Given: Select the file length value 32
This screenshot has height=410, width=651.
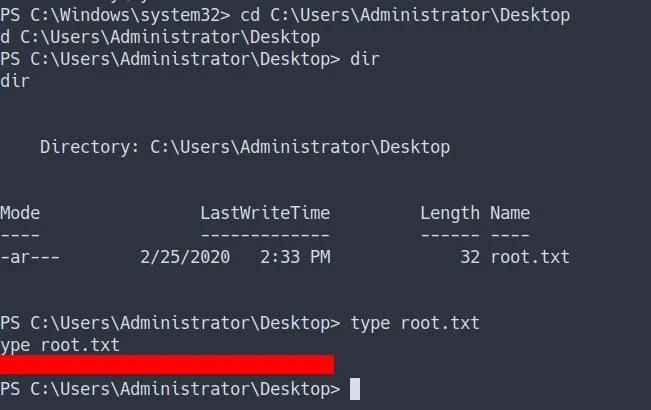Looking at the screenshot, I should pos(470,257).
